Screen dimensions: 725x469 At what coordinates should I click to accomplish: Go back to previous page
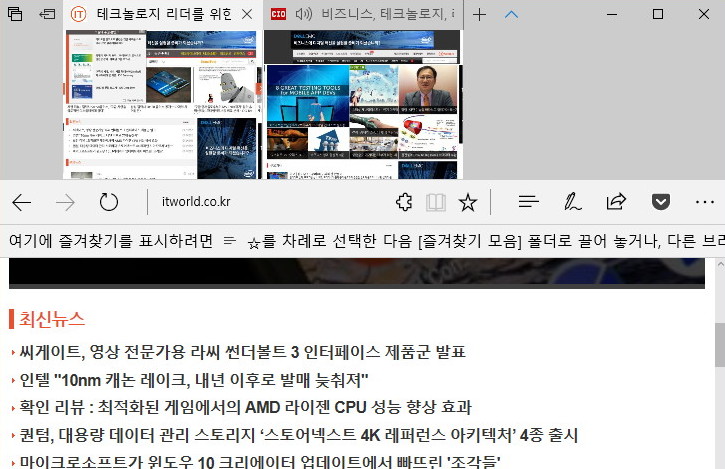pos(21,202)
